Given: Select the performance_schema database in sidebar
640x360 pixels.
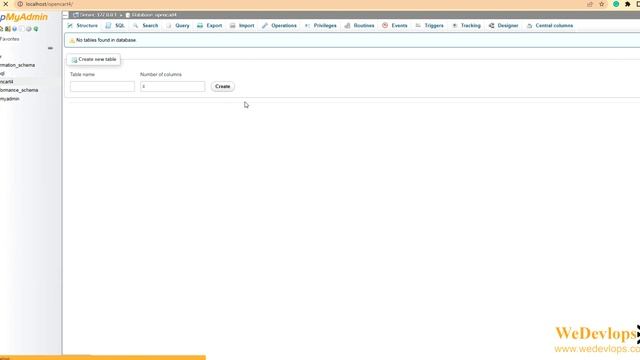Looking at the screenshot, I should point(19,90).
